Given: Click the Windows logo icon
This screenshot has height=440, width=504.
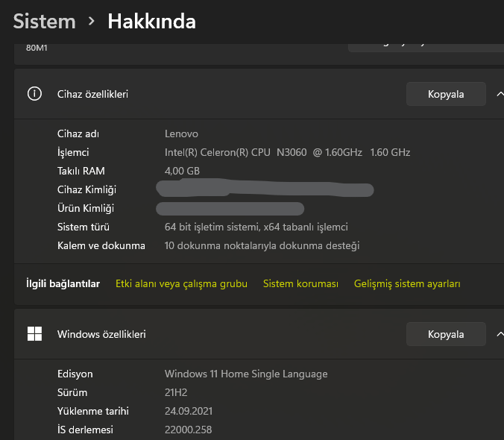Looking at the screenshot, I should 34,334.
